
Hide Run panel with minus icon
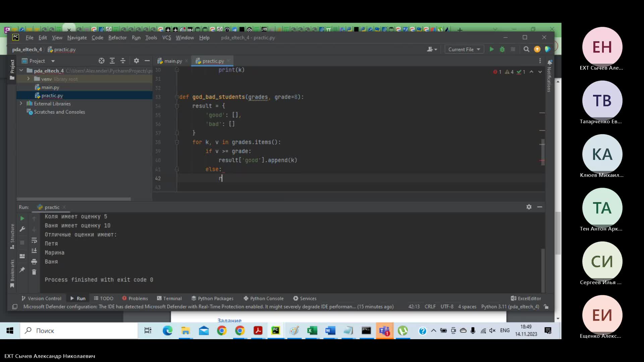point(540,207)
